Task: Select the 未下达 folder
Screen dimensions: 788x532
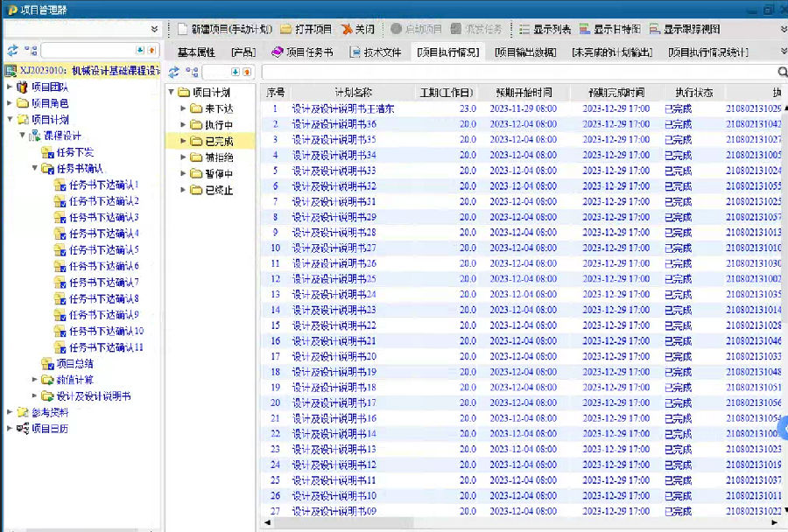Action: (x=218, y=108)
